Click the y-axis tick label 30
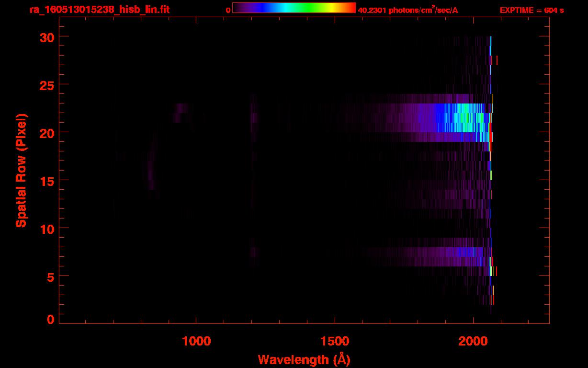This screenshot has height=368, width=588. coord(47,37)
